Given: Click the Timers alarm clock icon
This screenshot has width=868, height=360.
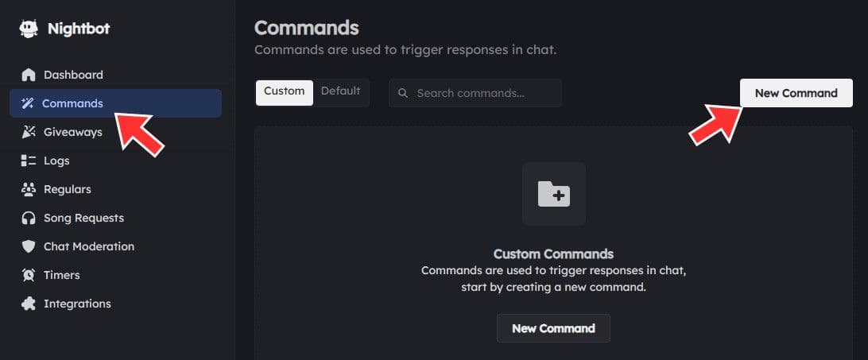Looking at the screenshot, I should [x=29, y=275].
